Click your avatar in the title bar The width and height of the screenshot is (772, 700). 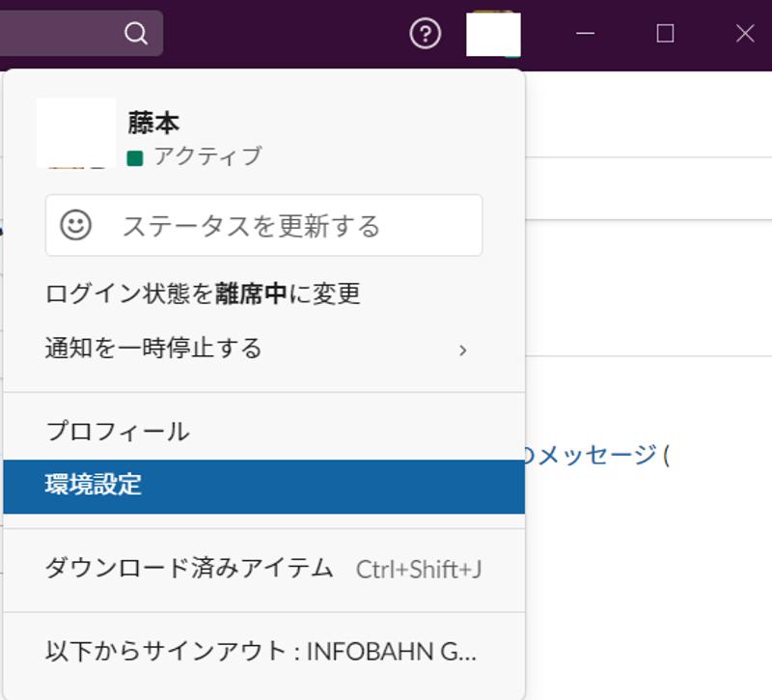click(x=494, y=35)
